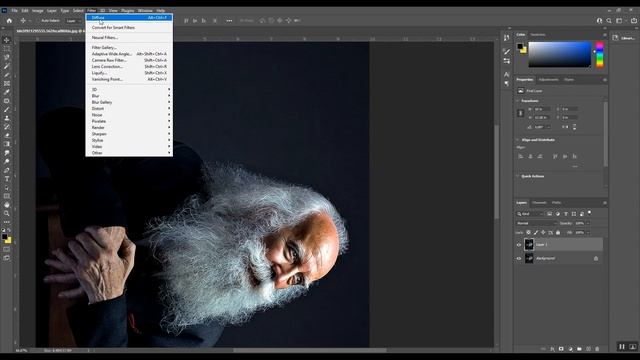The width and height of the screenshot is (640, 360).
Task: Click the delete layer trash icon
Action: pos(597,349)
